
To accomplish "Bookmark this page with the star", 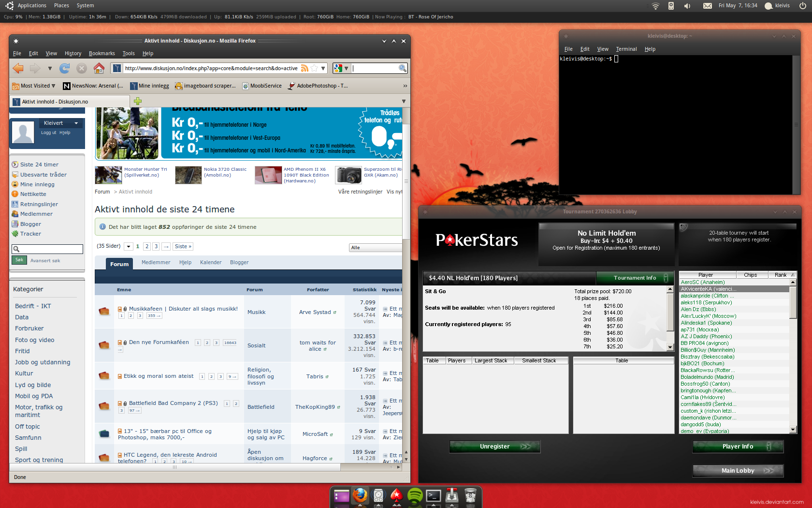I will point(314,68).
